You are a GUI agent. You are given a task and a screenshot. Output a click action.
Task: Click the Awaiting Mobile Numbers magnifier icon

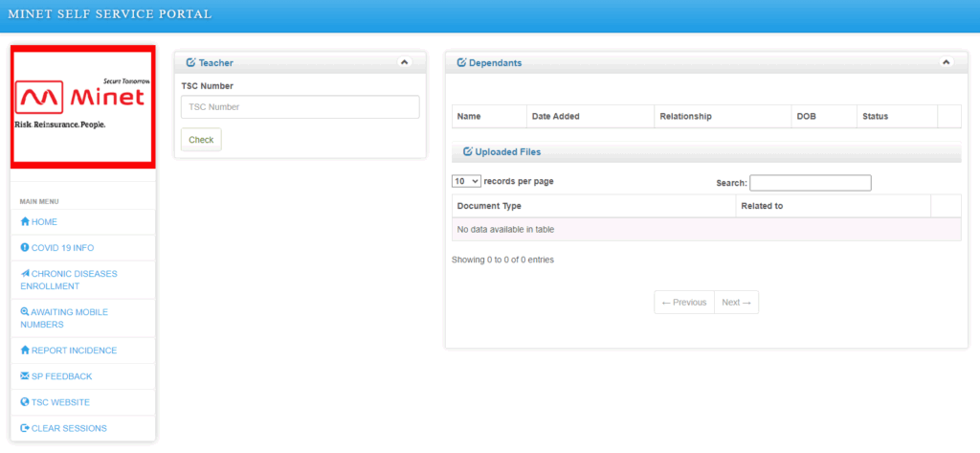click(25, 312)
